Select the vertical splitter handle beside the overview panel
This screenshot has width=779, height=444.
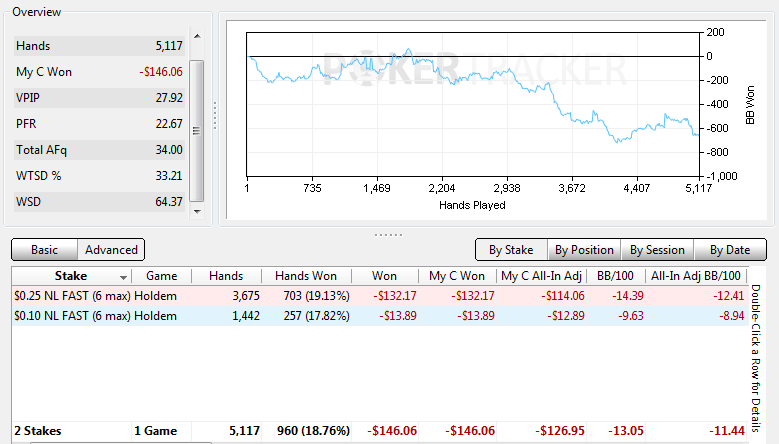[215, 115]
